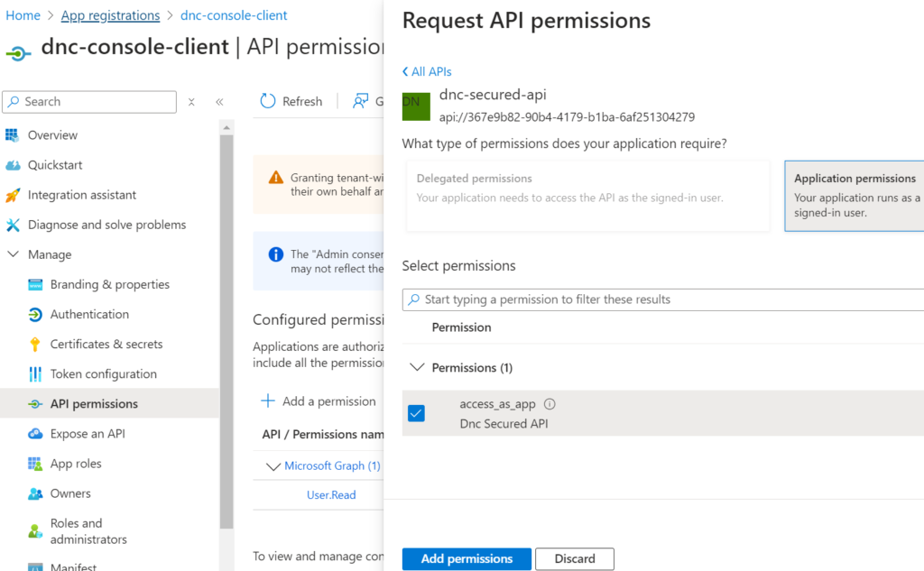The image size is (924, 571).
Task: Click the API permissions sidebar icon
Action: (35, 404)
